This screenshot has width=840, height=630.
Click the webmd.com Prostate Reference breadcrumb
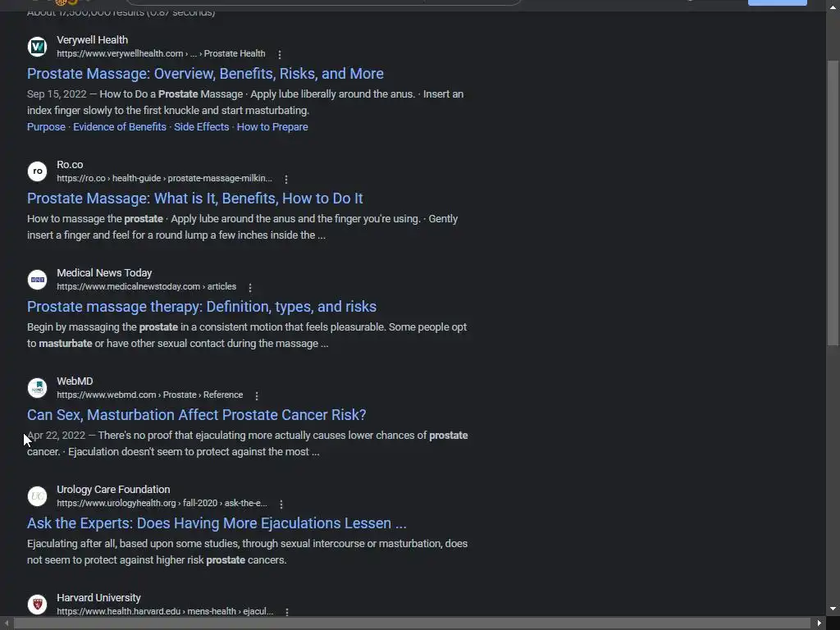click(x=150, y=395)
